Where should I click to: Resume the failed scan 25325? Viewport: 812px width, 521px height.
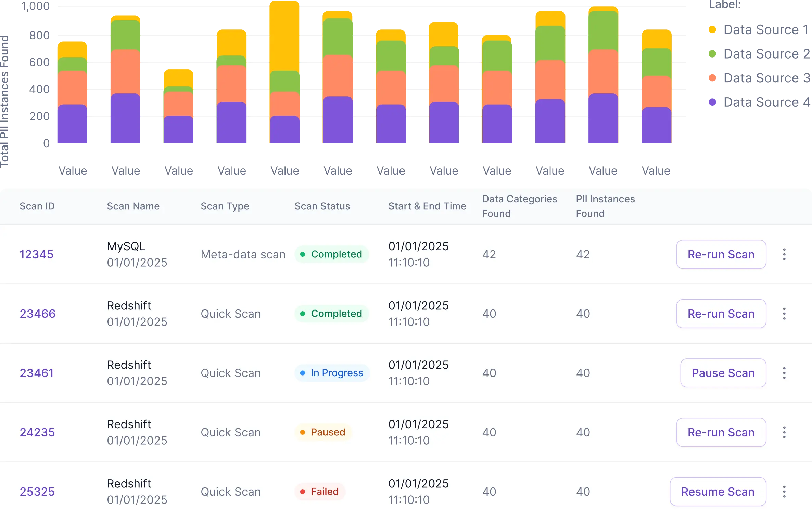tap(718, 492)
